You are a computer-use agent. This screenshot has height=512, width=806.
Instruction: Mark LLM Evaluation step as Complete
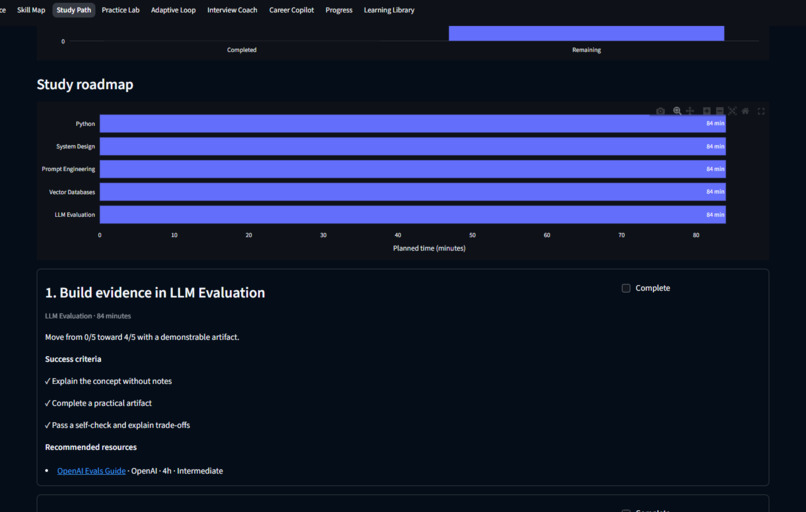(x=626, y=288)
